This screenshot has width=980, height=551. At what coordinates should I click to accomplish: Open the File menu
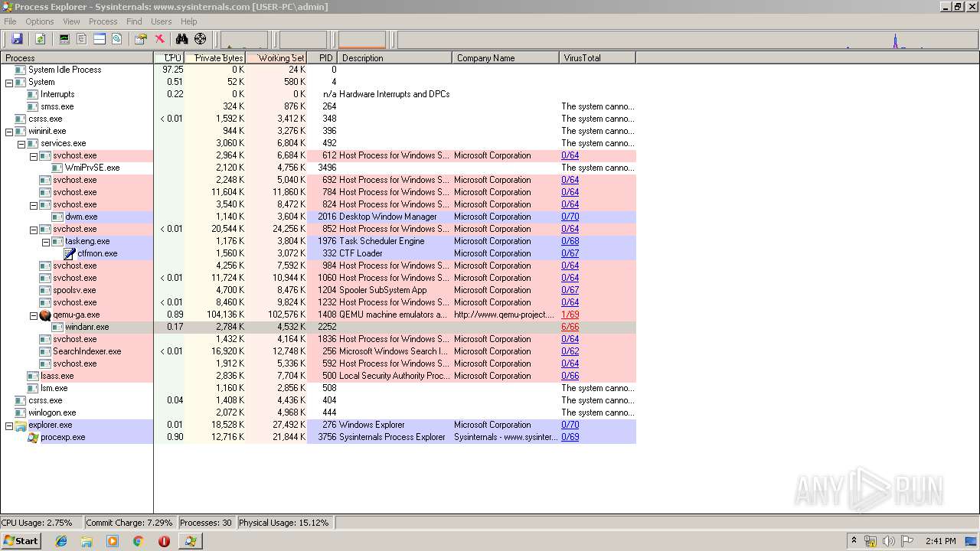click(10, 21)
